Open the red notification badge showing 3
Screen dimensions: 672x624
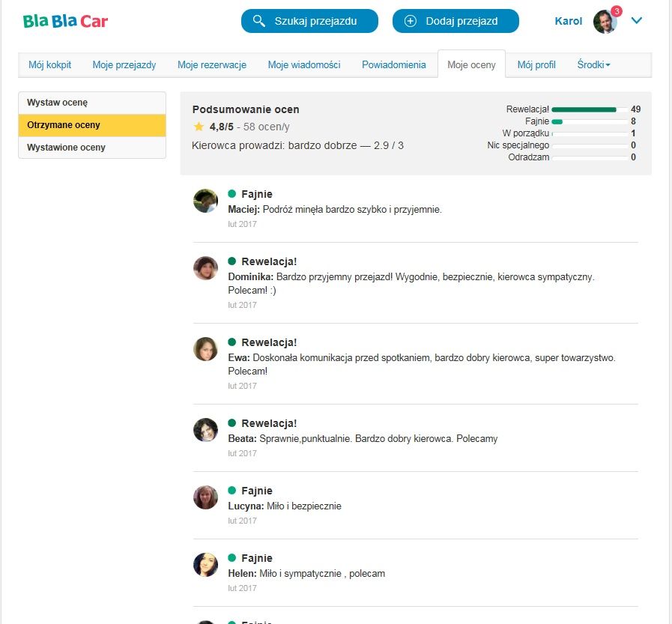pos(617,11)
